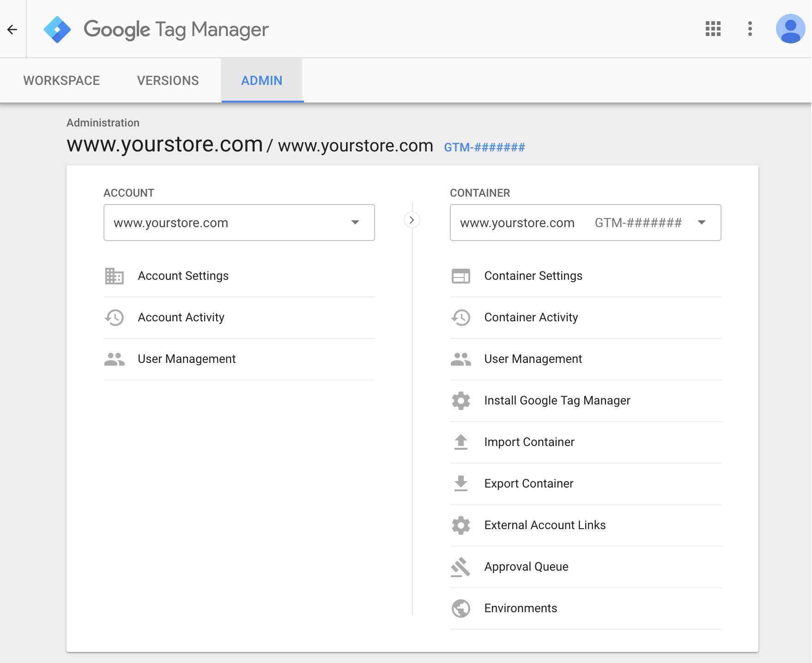Screen dimensions: 812x663
Task: Click the Google Tag Manager title text
Action: coord(176,30)
